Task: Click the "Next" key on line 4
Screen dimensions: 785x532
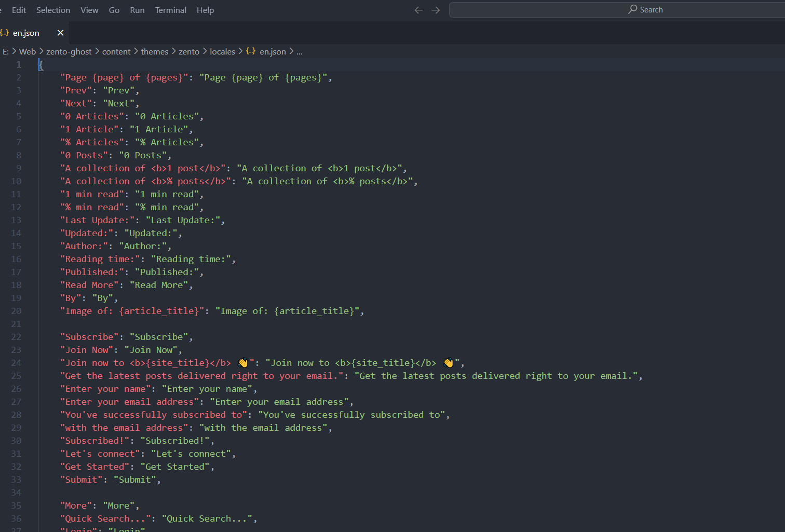Action: point(76,103)
